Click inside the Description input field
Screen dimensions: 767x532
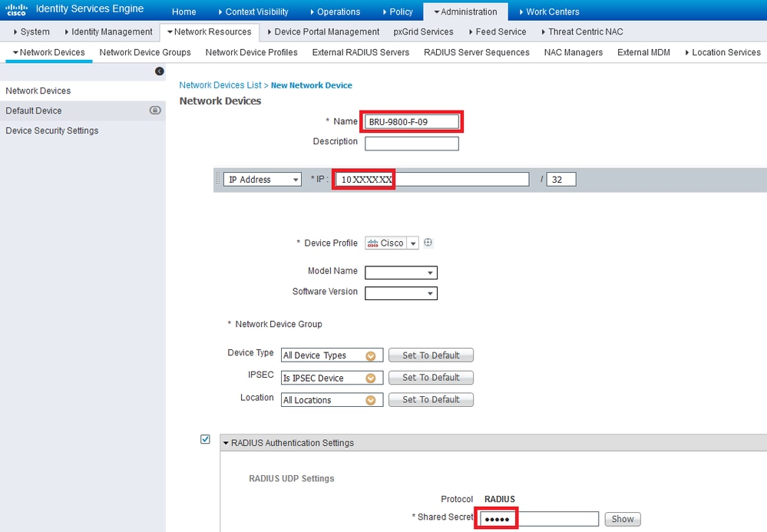(x=412, y=142)
